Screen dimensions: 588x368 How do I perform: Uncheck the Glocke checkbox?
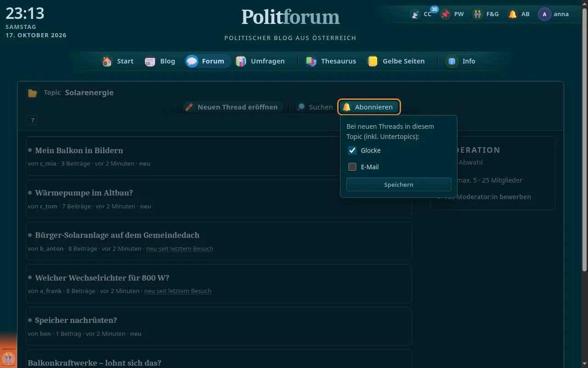(x=352, y=150)
